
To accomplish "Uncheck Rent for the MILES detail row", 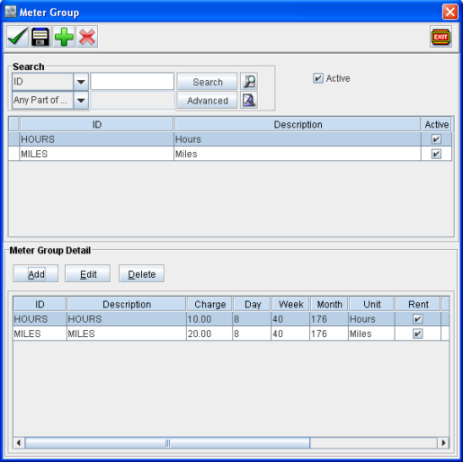I will pyautogui.click(x=417, y=334).
